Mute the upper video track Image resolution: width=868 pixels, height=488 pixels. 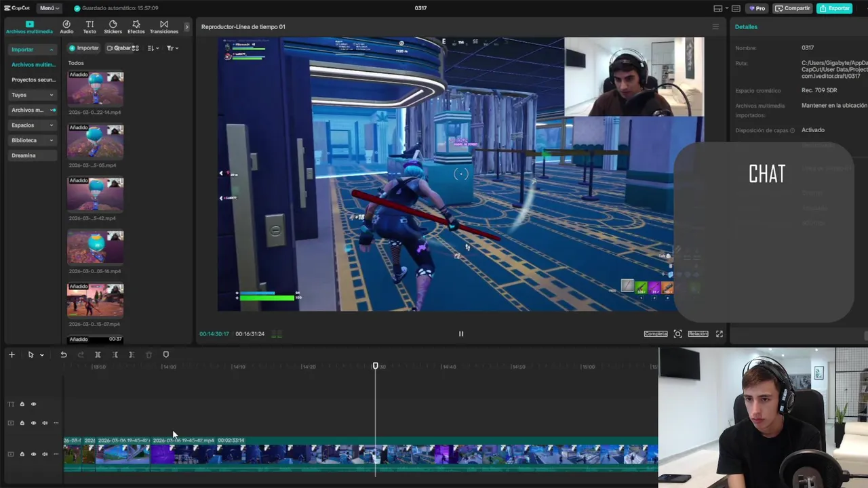pyautogui.click(x=45, y=423)
